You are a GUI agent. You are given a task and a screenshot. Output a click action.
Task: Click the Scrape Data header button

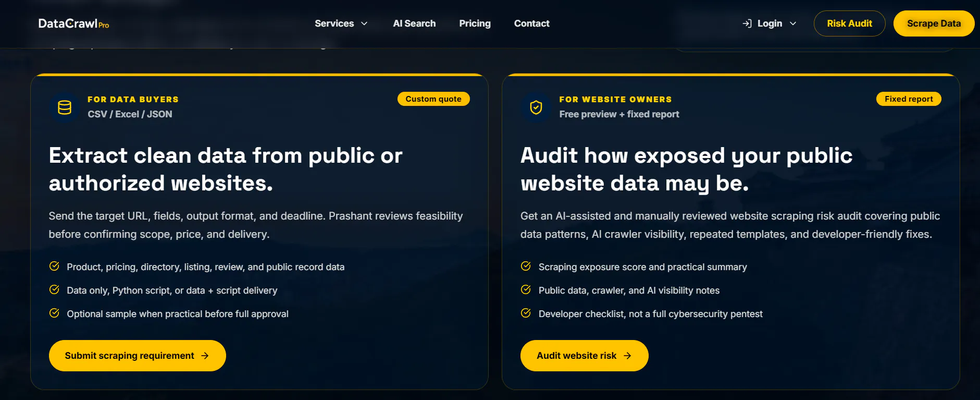click(x=934, y=23)
